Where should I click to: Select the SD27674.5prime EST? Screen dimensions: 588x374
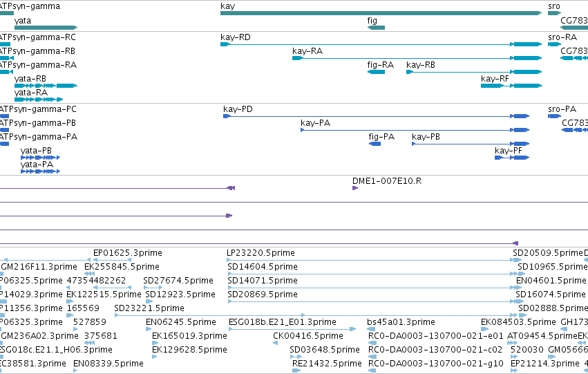click(x=153, y=288)
